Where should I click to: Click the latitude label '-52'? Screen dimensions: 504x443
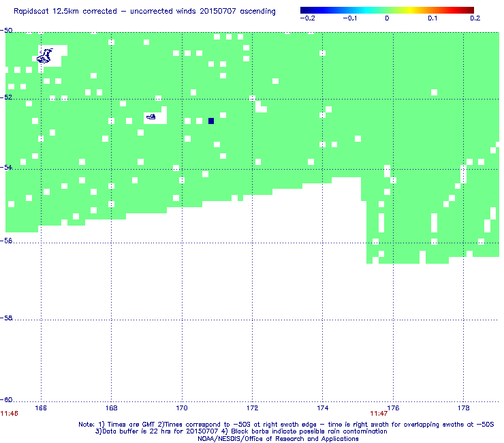[x=6, y=97]
